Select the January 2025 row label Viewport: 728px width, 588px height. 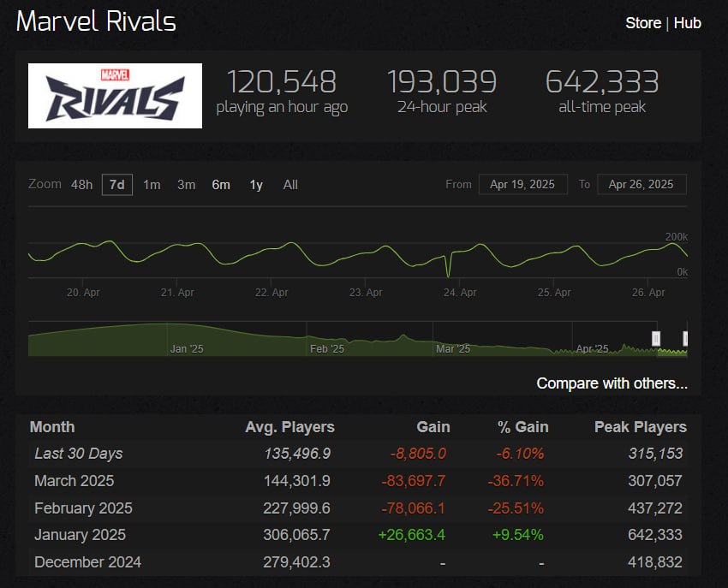tap(80, 535)
